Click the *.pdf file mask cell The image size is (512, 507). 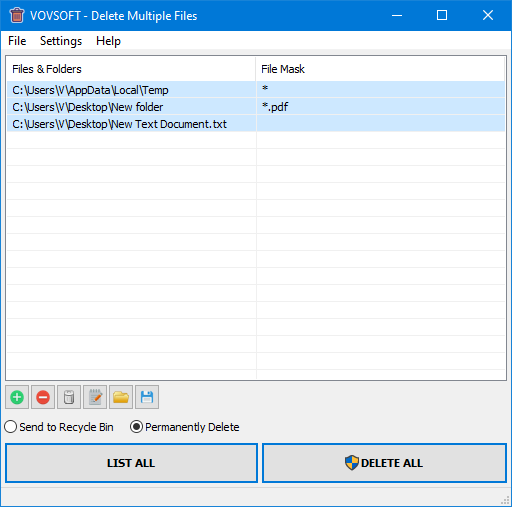pyautogui.click(x=380, y=107)
